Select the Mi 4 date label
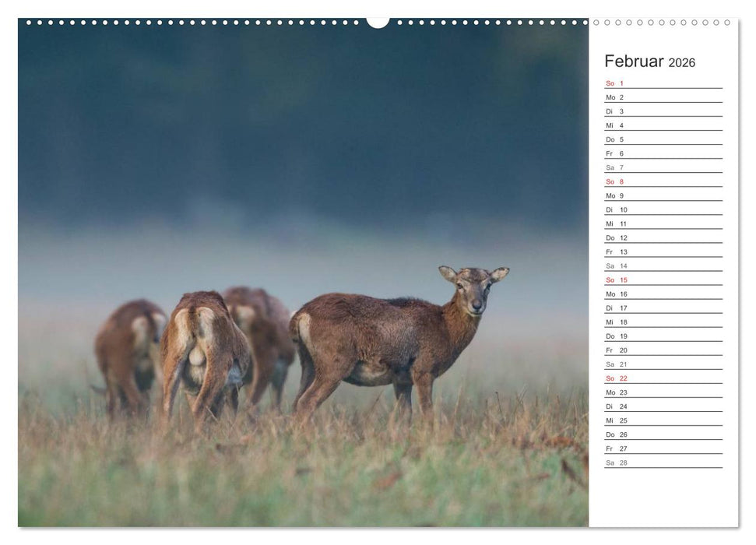756x545 pixels. click(615, 125)
